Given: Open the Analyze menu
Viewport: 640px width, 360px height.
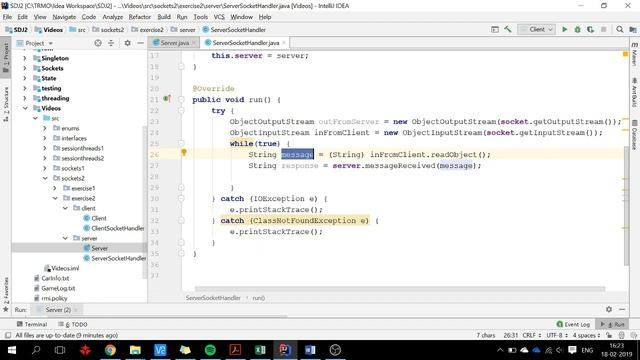Looking at the screenshot, I should [112, 17].
